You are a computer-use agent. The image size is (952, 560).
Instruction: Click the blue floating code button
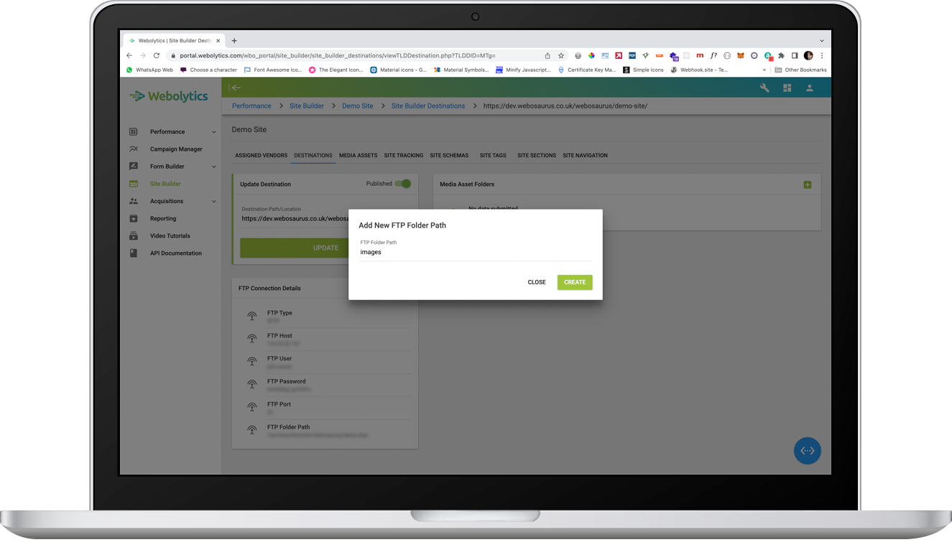click(807, 451)
